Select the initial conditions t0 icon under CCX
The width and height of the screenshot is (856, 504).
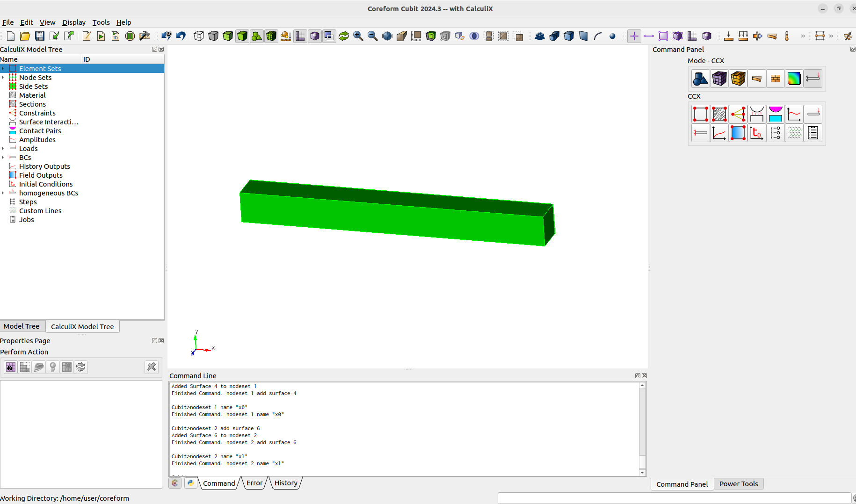pos(757,133)
